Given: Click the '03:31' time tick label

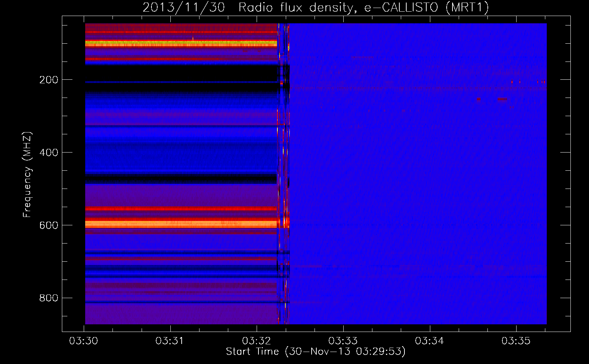Looking at the screenshot, I should pyautogui.click(x=170, y=341).
